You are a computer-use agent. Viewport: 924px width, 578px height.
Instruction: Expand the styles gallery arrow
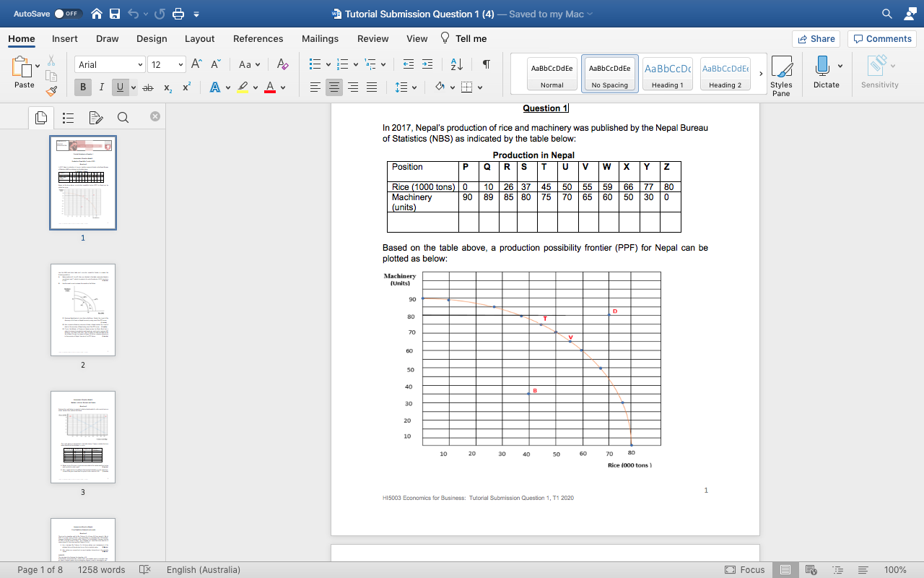(761, 74)
